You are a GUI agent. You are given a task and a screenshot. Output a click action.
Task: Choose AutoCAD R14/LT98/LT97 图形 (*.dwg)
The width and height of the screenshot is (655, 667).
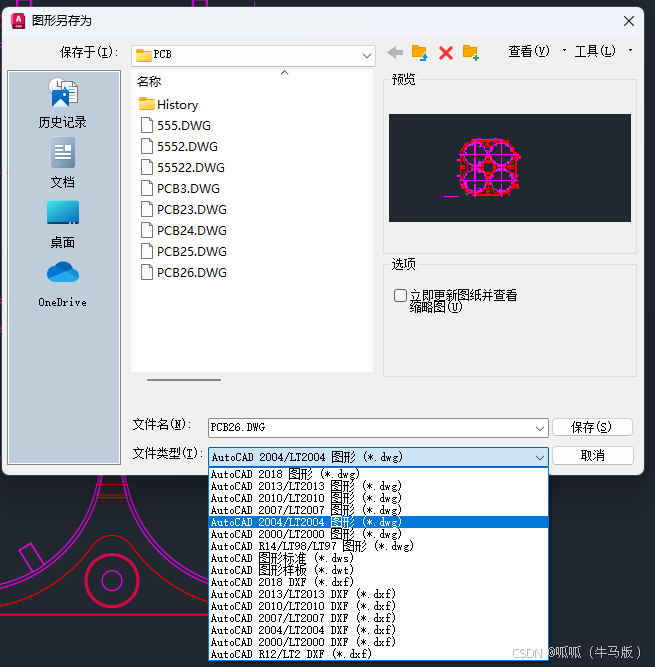pyautogui.click(x=378, y=546)
